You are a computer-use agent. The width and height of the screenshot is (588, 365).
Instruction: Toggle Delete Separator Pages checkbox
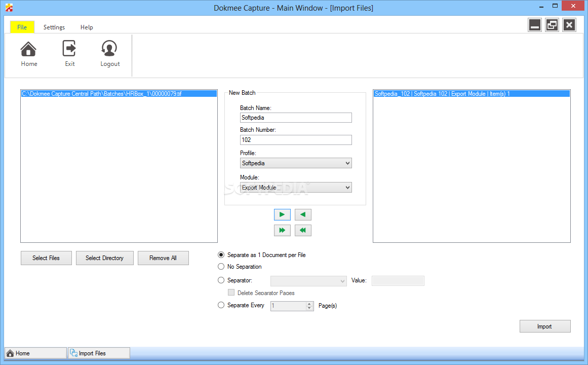(x=231, y=293)
